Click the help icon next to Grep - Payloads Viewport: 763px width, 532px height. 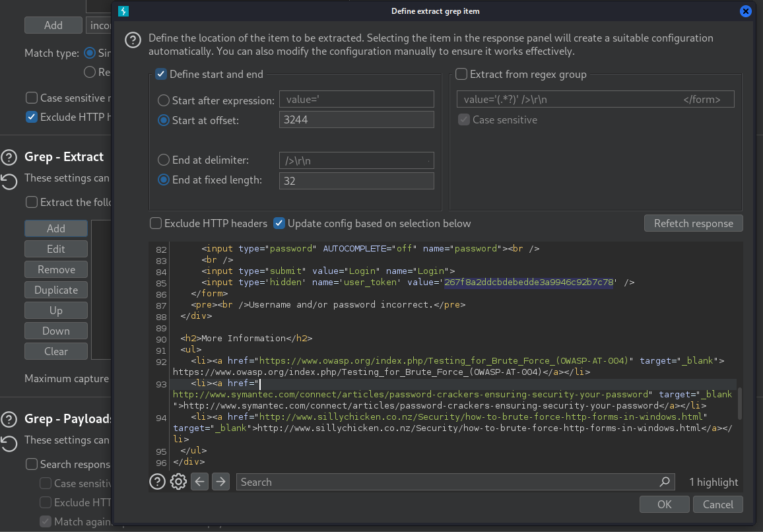tap(9, 418)
